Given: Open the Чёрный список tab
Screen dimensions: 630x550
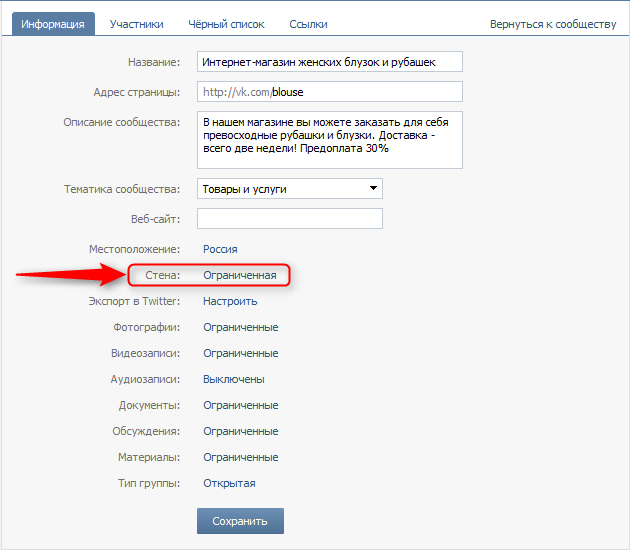Looking at the screenshot, I should pyautogui.click(x=226, y=24).
